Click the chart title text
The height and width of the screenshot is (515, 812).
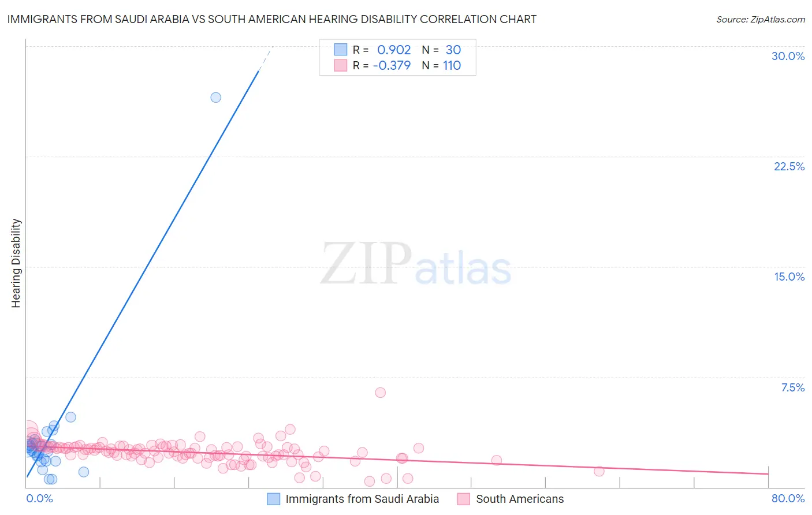coord(271,19)
